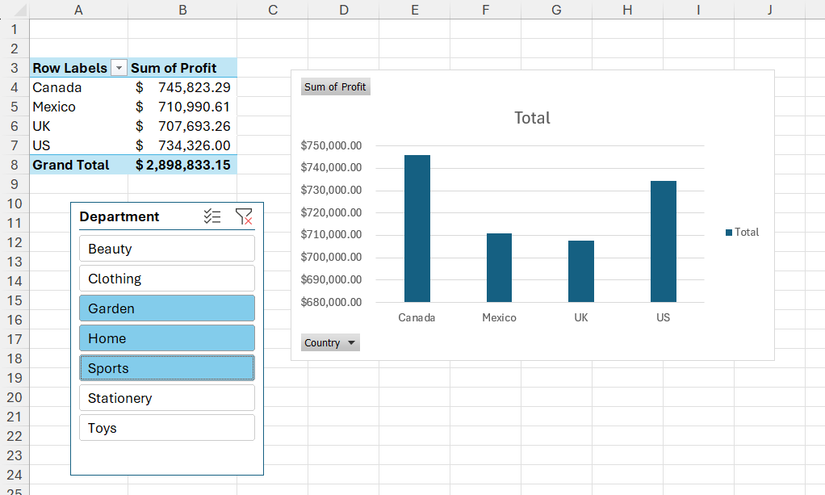Screen dimensions: 825x495
Task: Click the 2,898,833.15 grand total cell
Action: (x=182, y=165)
